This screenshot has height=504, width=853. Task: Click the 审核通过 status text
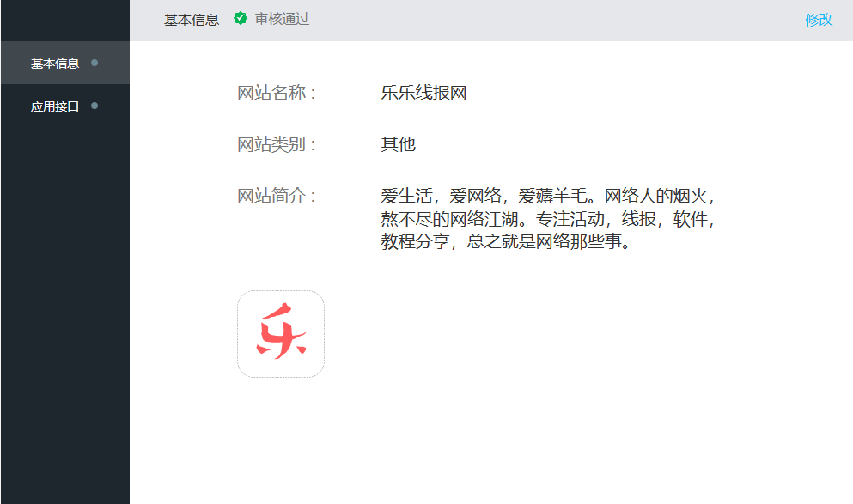click(x=281, y=18)
